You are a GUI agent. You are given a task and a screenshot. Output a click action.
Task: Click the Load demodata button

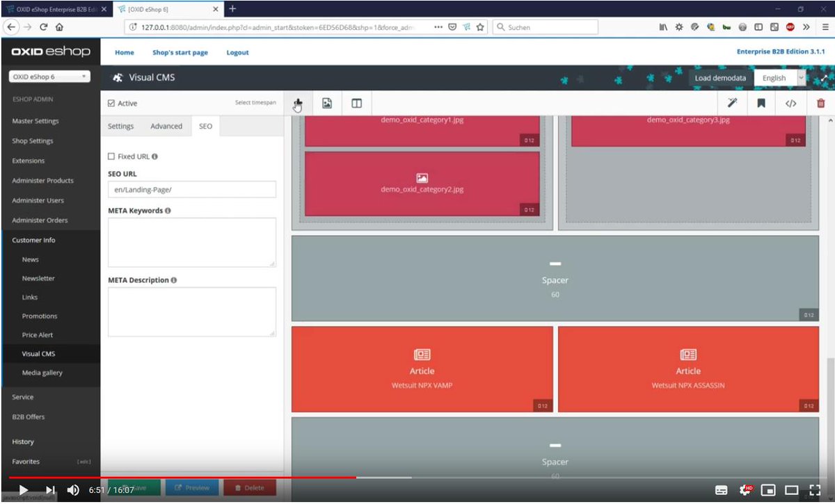click(x=719, y=78)
